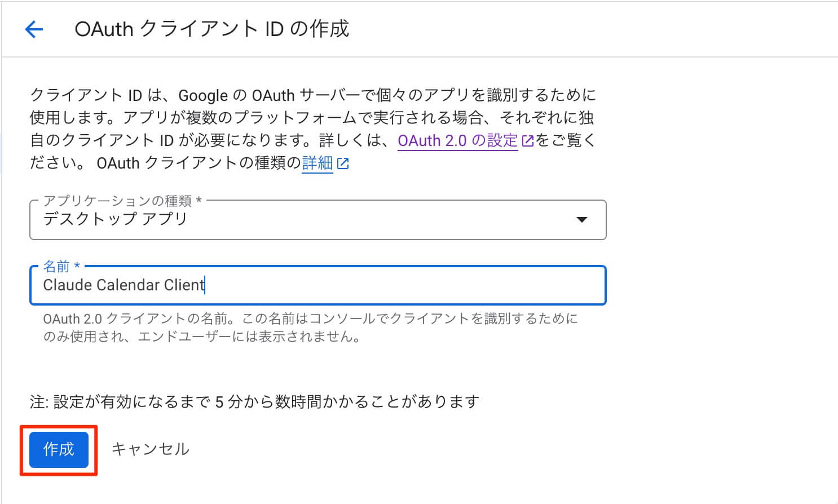Viewport: 838px width, 504px height.
Task: Focus the 名前 field containing Claude Calendar Client
Action: (316, 285)
